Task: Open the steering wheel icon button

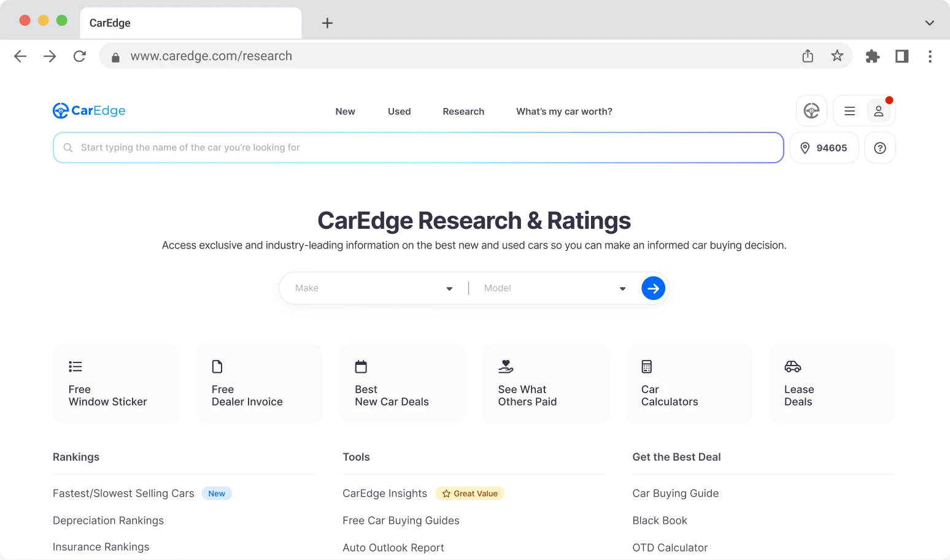Action: [811, 111]
